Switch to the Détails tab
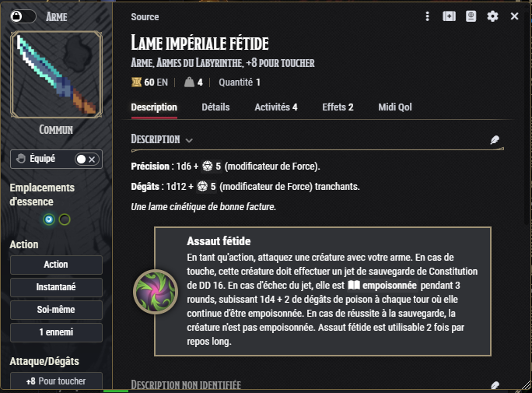The width and height of the screenshot is (532, 393). coord(215,107)
